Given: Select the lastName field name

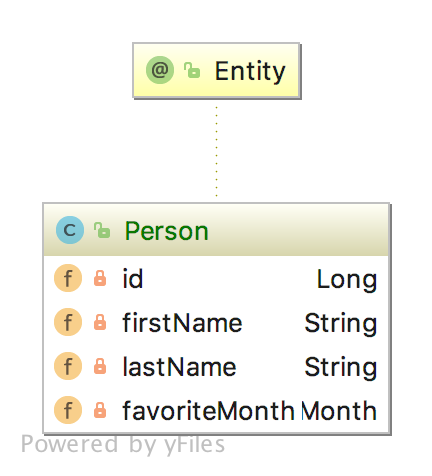Looking at the screenshot, I should click(x=179, y=367).
